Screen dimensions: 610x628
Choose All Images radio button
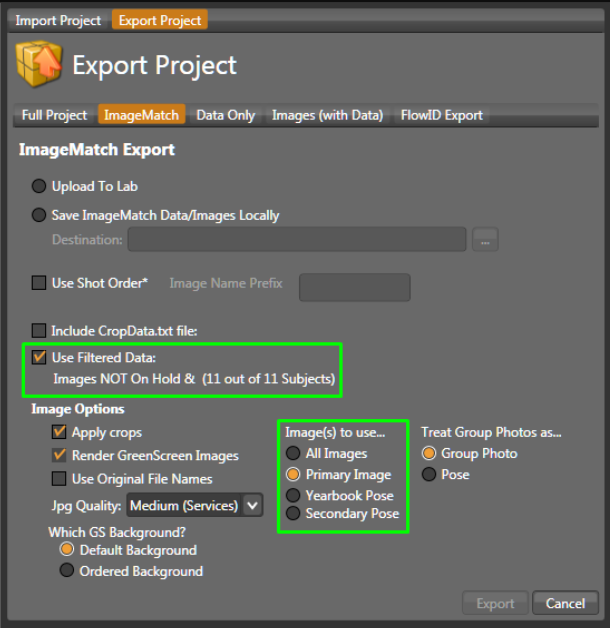tap(293, 453)
